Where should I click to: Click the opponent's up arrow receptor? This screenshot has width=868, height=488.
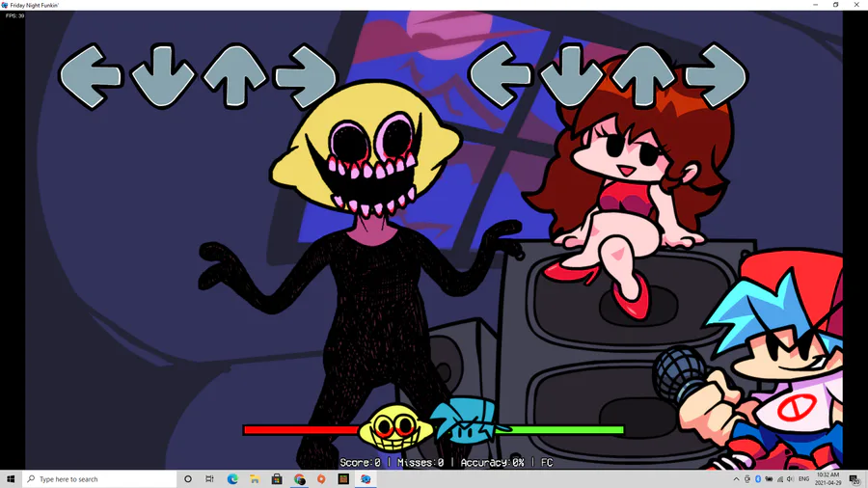tap(234, 76)
